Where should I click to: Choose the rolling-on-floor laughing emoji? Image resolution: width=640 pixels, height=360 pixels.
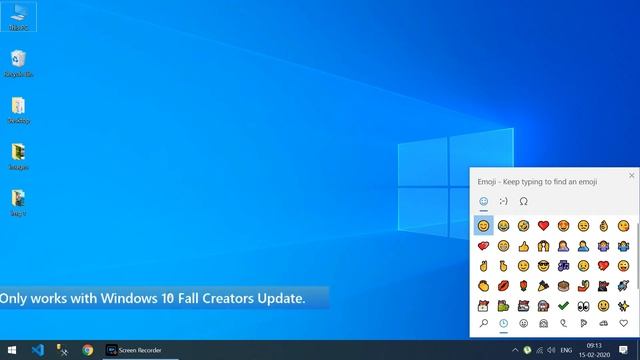click(523, 226)
